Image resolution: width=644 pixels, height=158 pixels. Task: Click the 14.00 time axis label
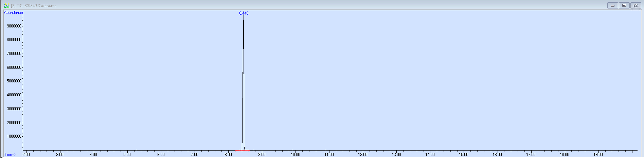tap(430, 155)
